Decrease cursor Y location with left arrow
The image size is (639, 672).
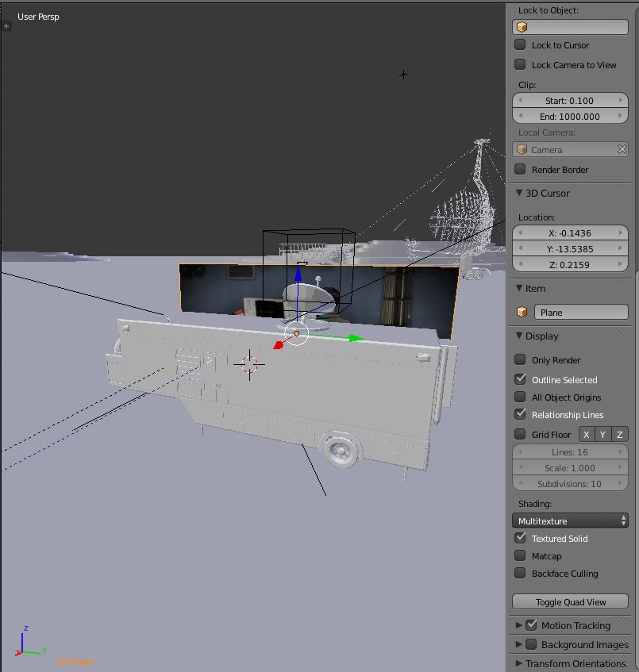(520, 248)
